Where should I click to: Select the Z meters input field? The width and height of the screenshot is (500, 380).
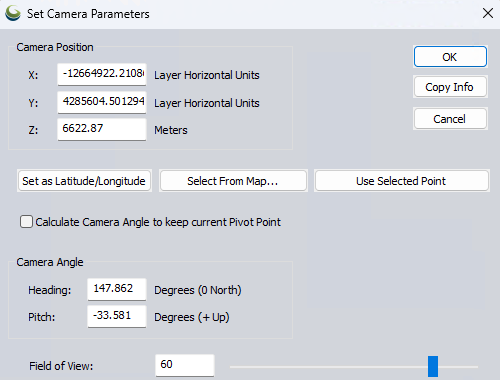(x=102, y=129)
